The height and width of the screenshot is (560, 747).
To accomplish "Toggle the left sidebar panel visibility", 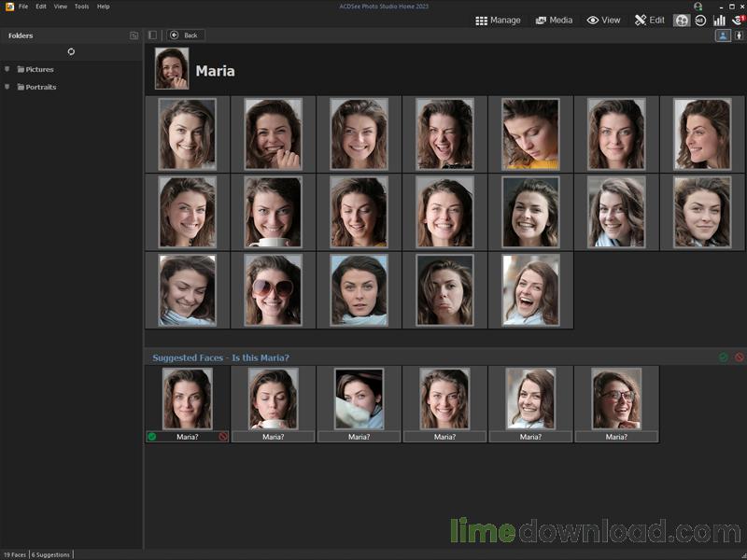I will click(153, 35).
